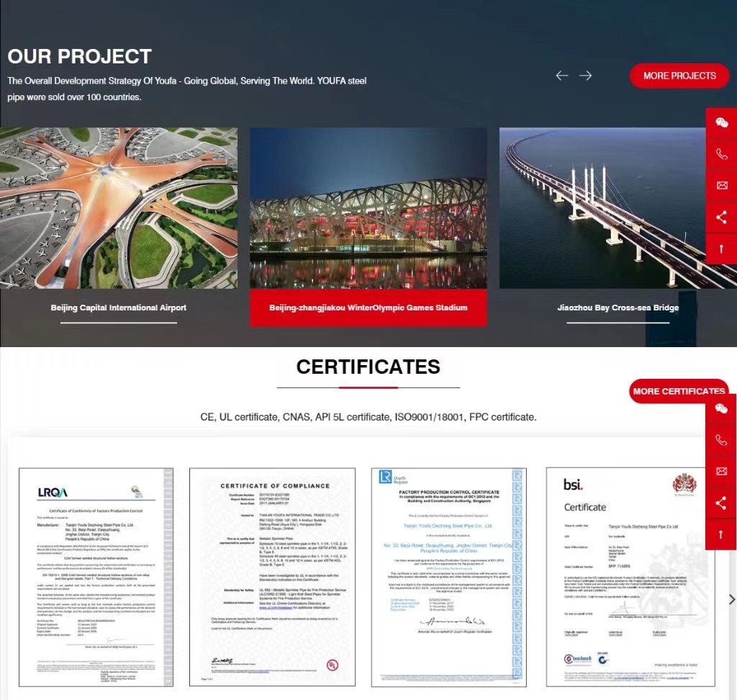Select the Beijing-zhangjiakou WinterOlympic Games Stadium caption
The image size is (737, 700).
(368, 308)
